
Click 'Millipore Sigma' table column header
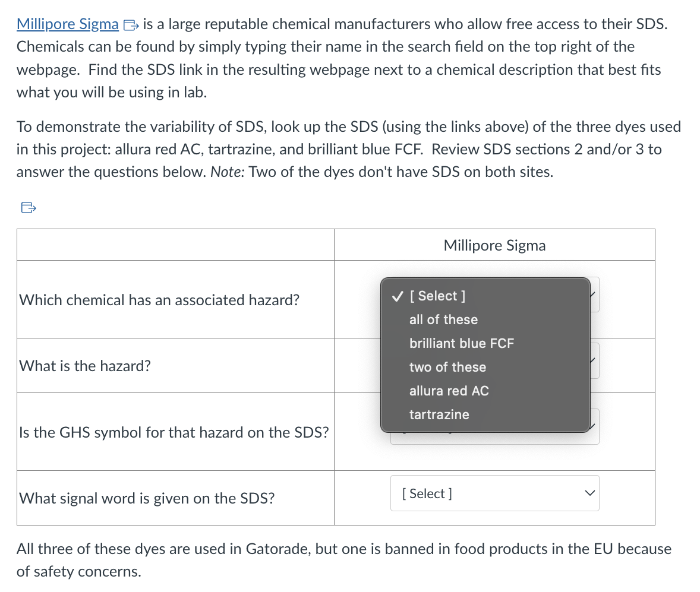[x=494, y=245]
